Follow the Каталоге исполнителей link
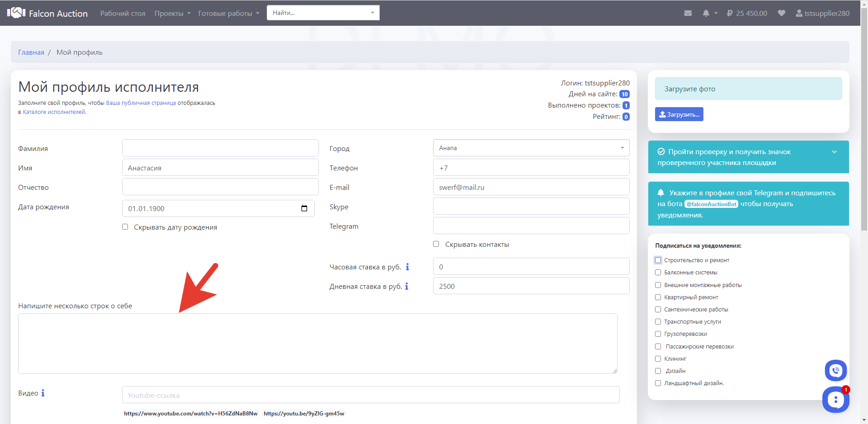868x424 pixels. point(54,112)
